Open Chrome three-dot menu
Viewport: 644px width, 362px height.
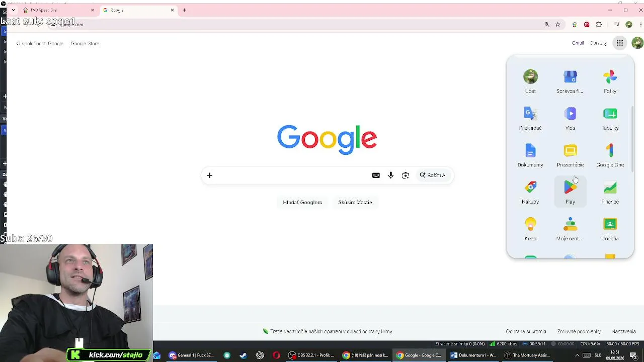pyautogui.click(x=639, y=24)
